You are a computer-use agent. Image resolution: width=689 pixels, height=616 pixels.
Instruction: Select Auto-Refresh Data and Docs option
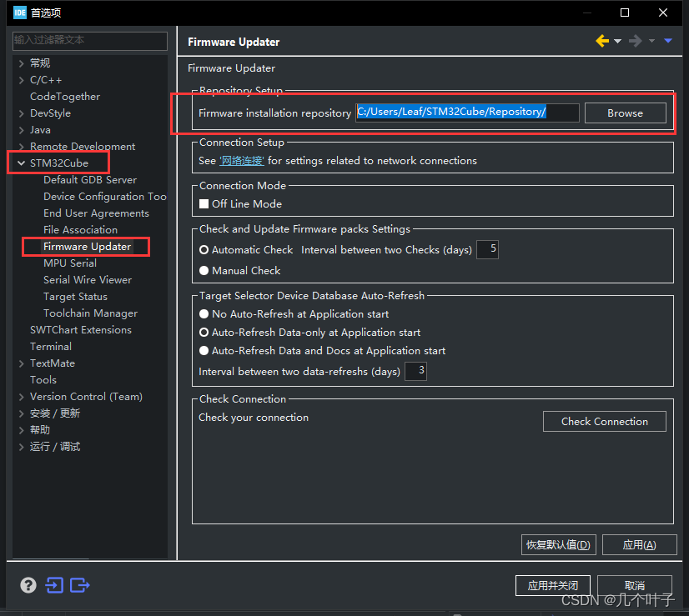click(x=204, y=351)
